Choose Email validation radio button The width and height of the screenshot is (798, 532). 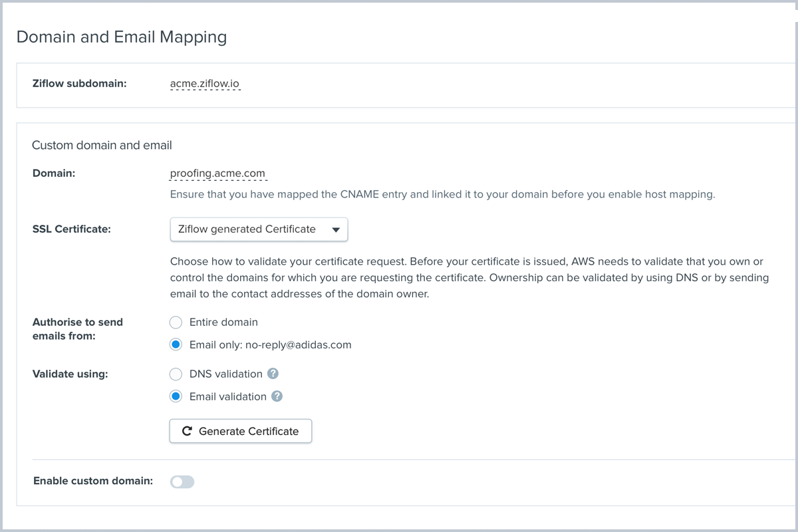click(176, 396)
